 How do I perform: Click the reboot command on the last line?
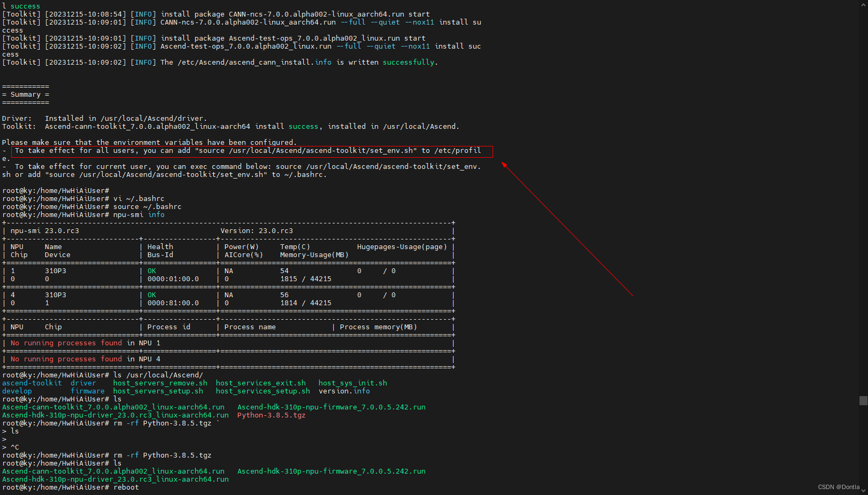(x=126, y=488)
